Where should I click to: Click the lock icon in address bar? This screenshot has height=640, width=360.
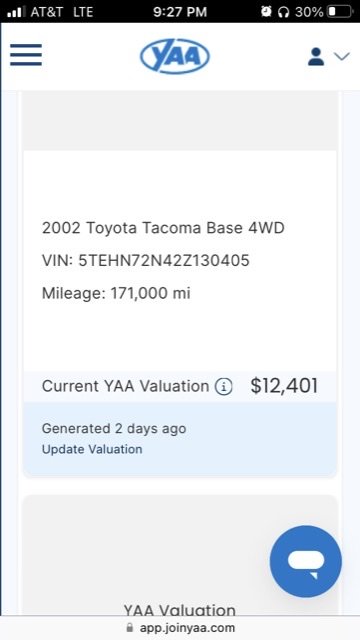point(130,627)
